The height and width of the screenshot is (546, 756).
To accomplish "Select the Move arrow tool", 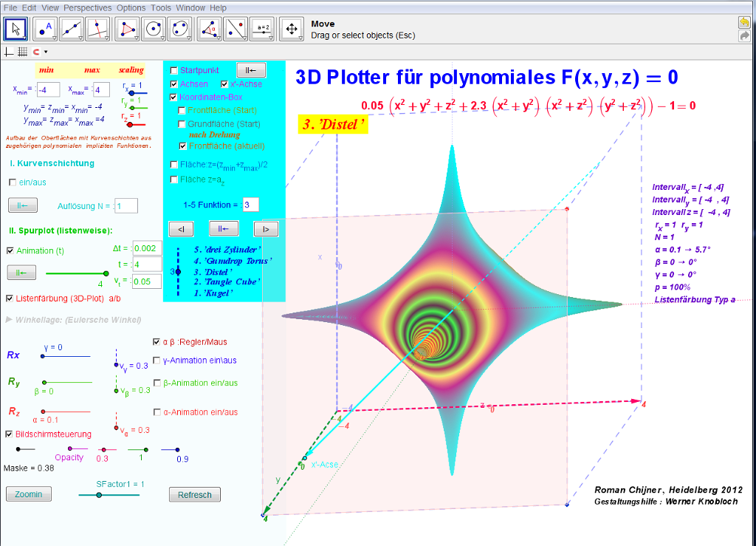I will click(x=16, y=29).
